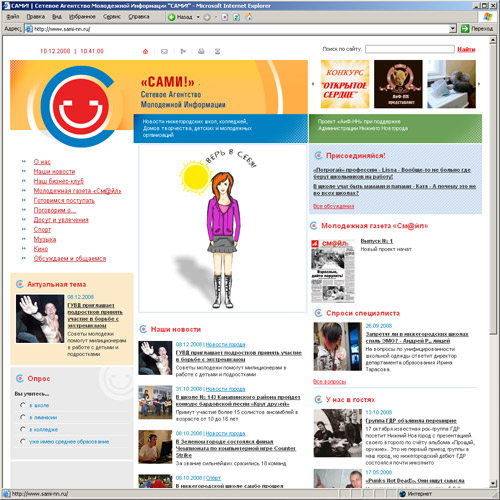Open the Вид menu
This screenshot has width=500, height=500.
click(x=57, y=17)
